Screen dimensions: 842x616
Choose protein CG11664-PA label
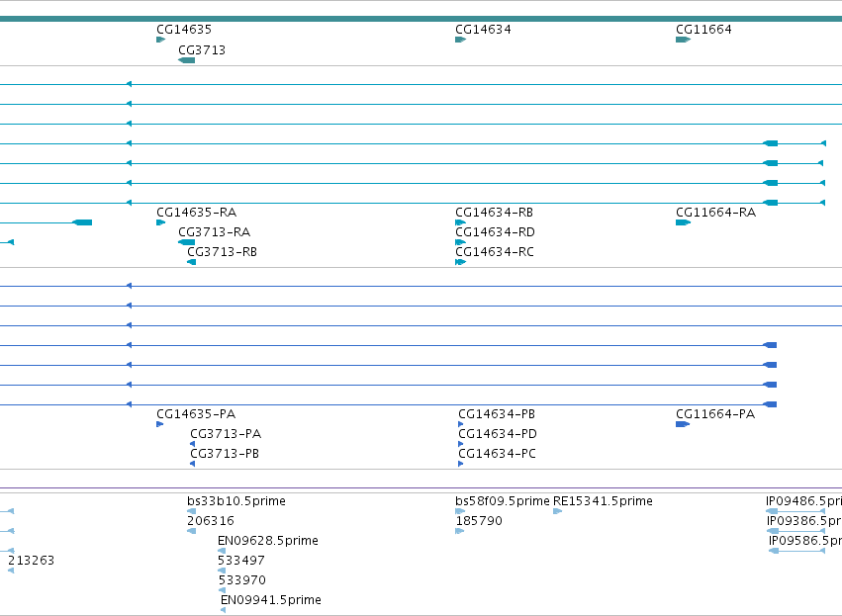pyautogui.click(x=714, y=414)
